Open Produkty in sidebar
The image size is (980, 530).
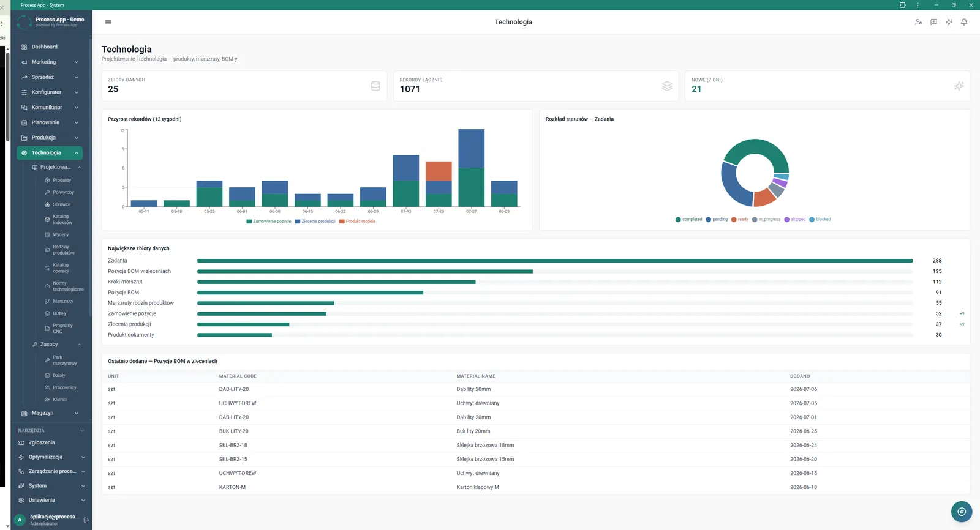click(x=62, y=181)
